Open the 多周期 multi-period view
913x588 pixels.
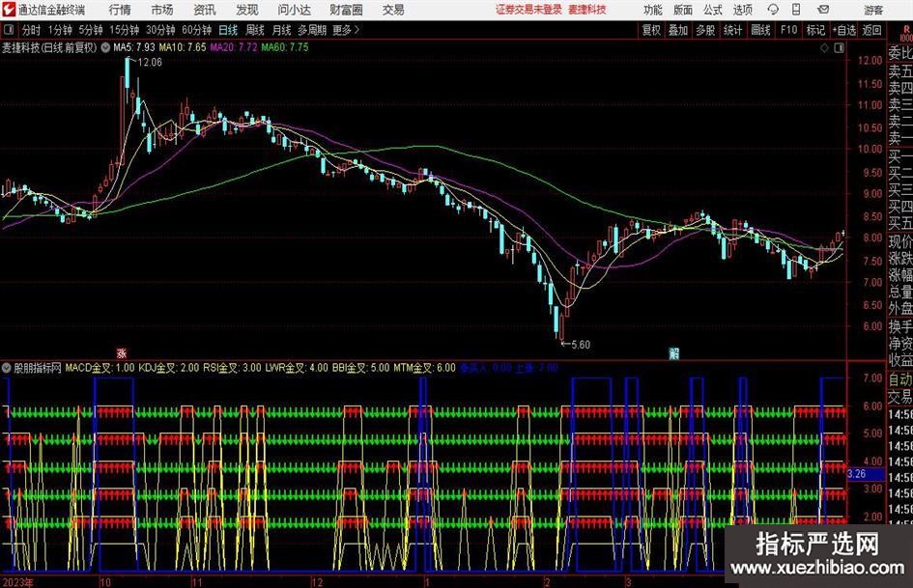coord(312,30)
